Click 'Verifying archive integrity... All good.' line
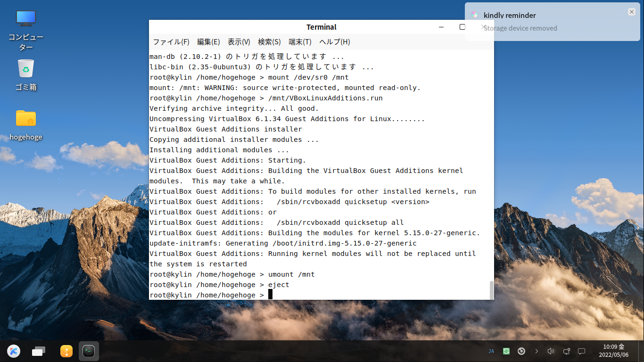Viewport: 644px width, 362px height. 234,108
